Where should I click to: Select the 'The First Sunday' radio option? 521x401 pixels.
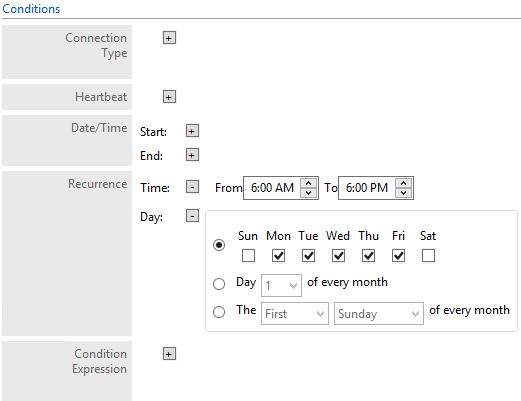[219, 312]
